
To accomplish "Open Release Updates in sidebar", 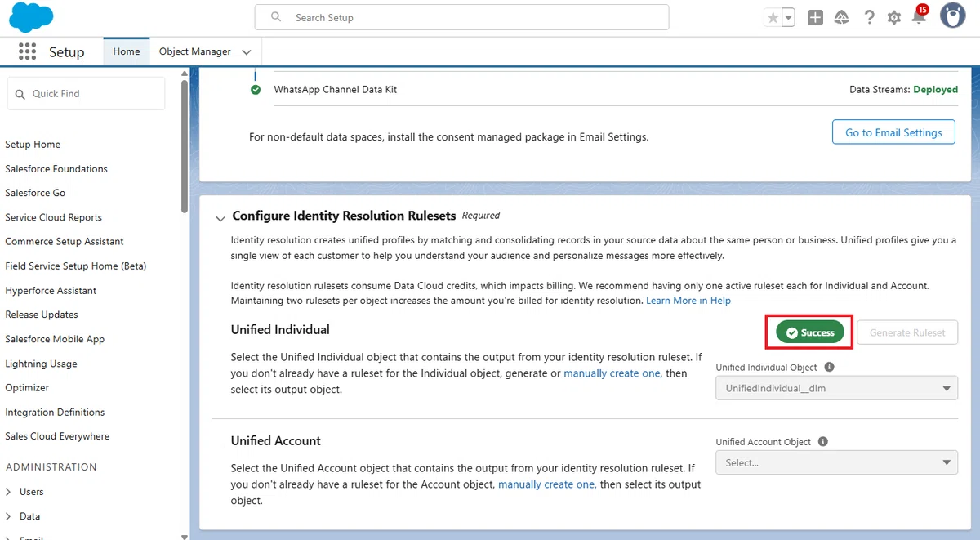I will tap(42, 315).
